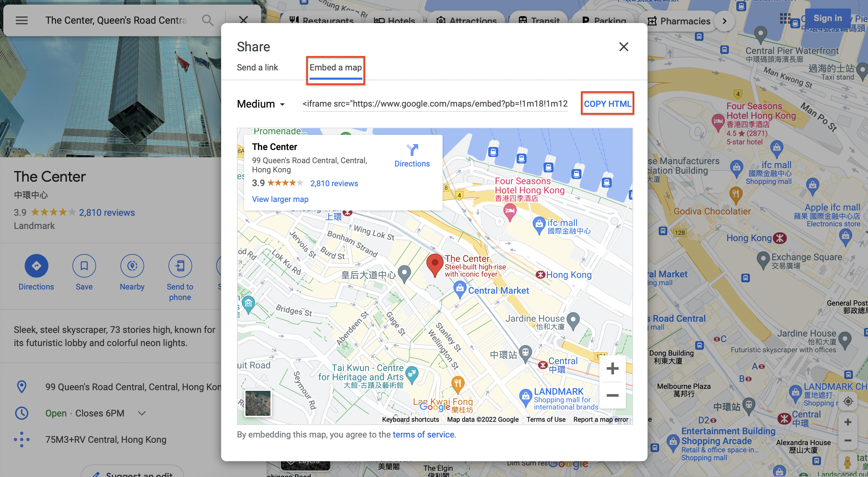Screen dimensions: 868x477
Task: Click the address 99 Queen's Road Central
Action: (x=133, y=387)
